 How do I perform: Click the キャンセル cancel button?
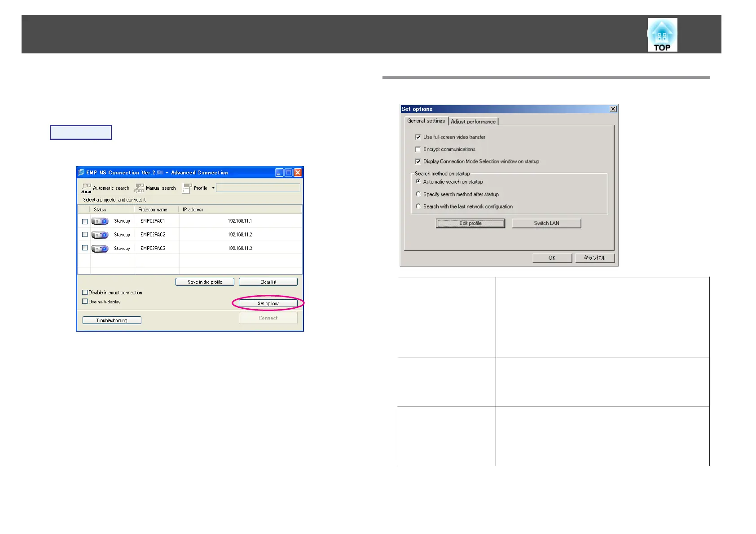coord(595,258)
